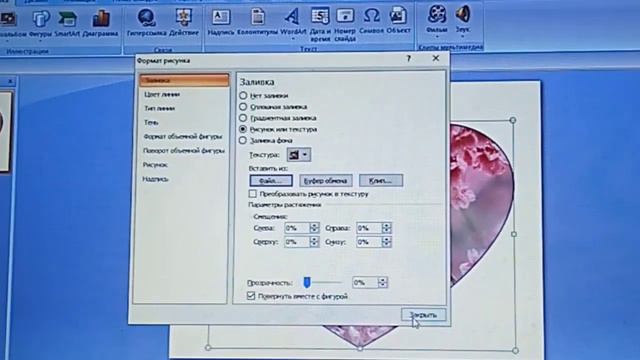640x360 pixels.
Task: Click the Файл... button
Action: 271,180
